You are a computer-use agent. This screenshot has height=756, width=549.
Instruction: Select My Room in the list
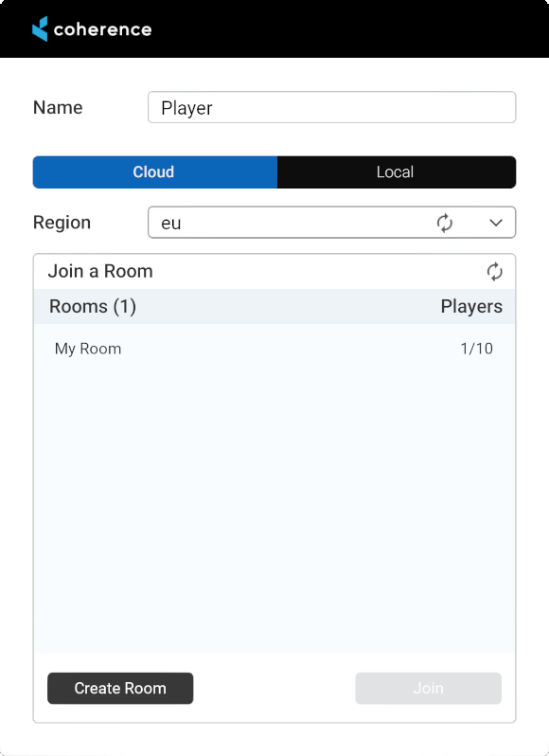click(274, 349)
